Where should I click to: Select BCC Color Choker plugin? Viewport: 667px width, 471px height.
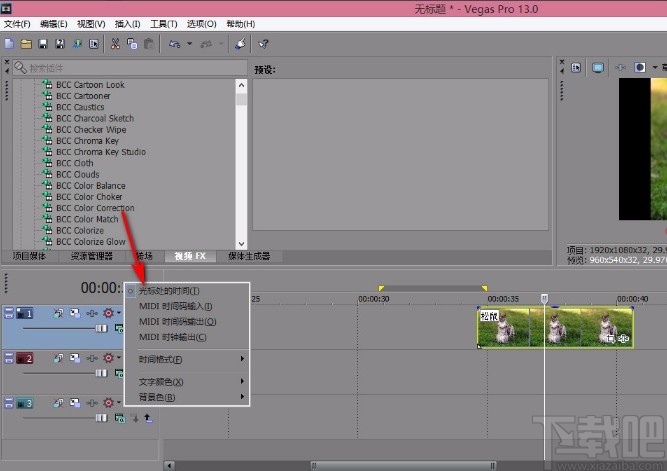(89, 197)
